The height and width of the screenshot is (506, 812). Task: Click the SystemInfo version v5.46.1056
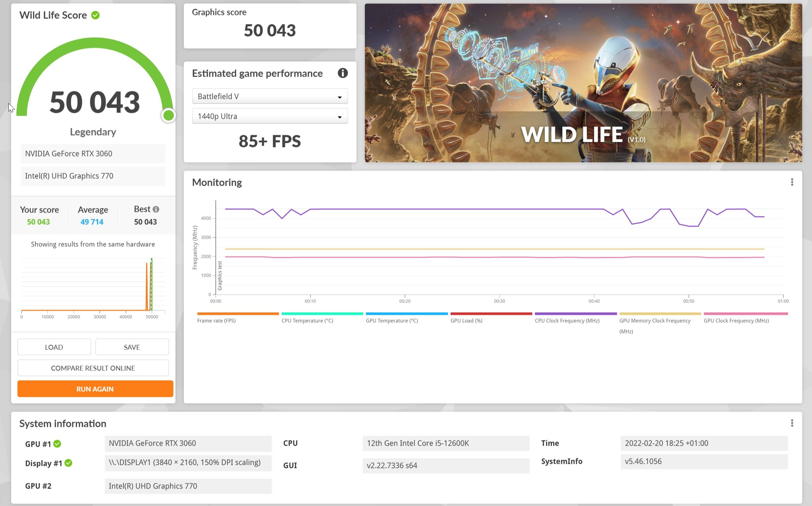click(704, 461)
